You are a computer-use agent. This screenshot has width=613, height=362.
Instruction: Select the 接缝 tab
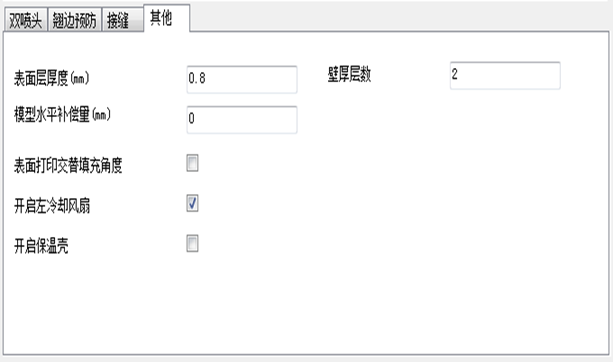pyautogui.click(x=122, y=19)
